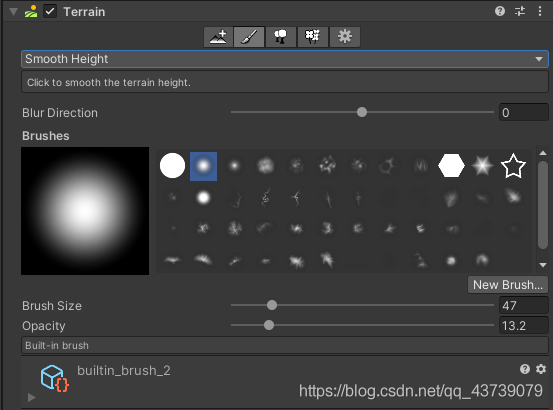Open Terrain component three-dot menu

[540, 11]
